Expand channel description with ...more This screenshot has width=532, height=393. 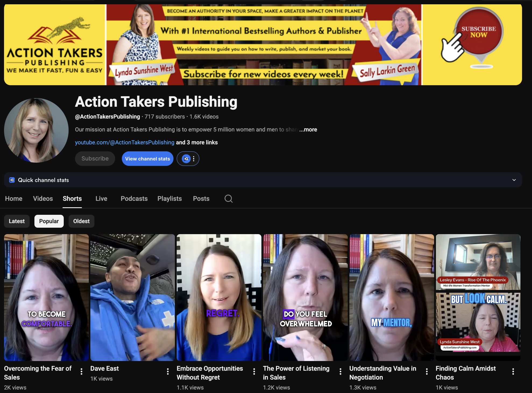308,130
